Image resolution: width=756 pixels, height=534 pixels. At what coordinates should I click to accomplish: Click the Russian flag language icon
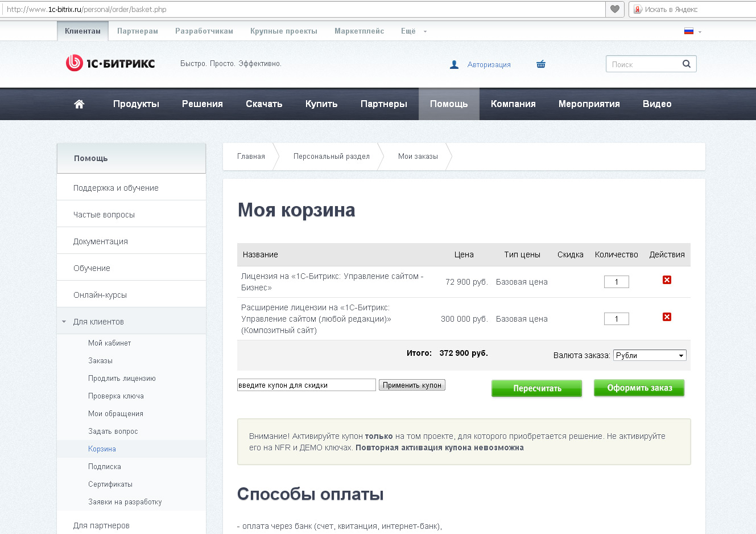point(689,31)
